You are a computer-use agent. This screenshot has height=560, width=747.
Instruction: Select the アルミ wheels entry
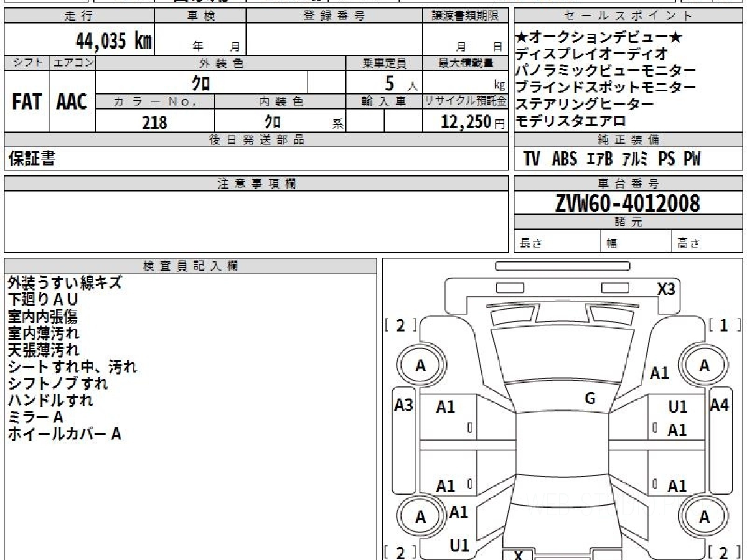point(635,159)
